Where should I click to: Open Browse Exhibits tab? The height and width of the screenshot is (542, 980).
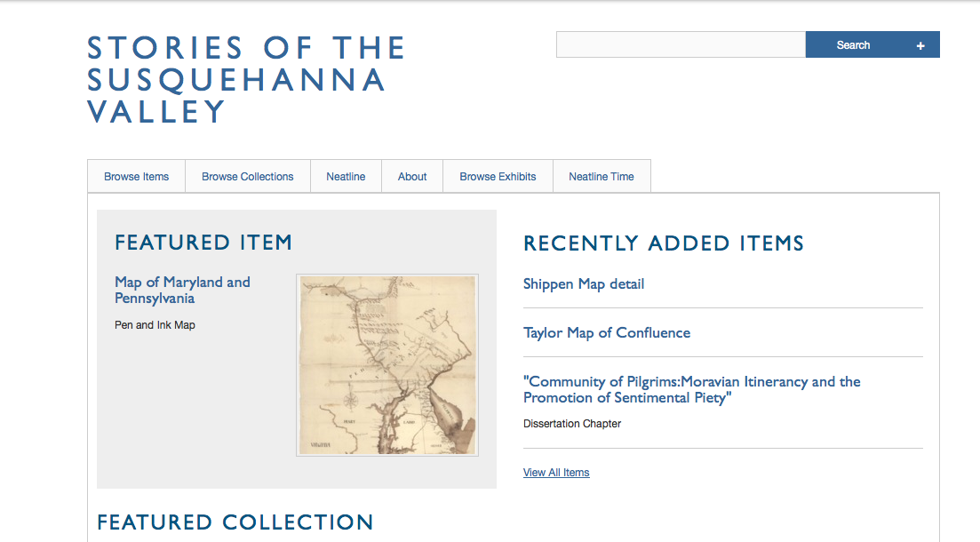498,177
